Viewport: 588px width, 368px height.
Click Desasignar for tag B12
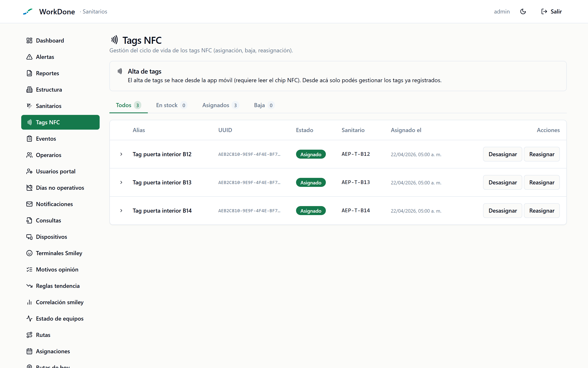coord(502,154)
